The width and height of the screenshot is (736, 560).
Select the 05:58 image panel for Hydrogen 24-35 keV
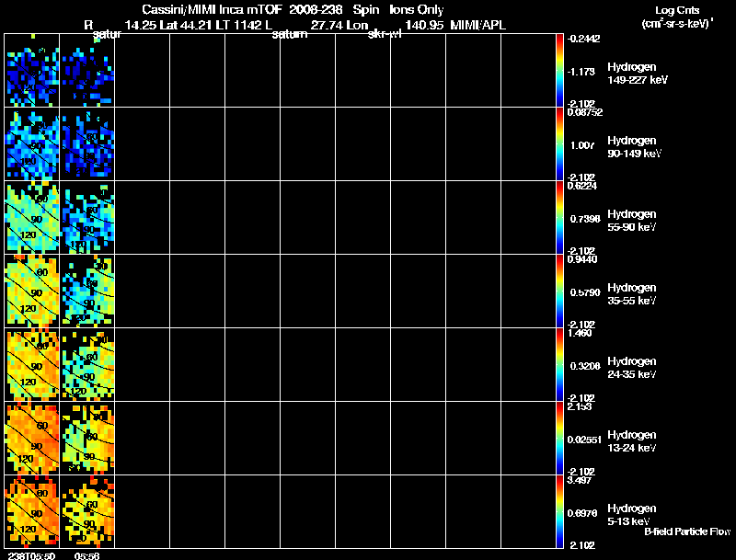[x=86, y=365]
